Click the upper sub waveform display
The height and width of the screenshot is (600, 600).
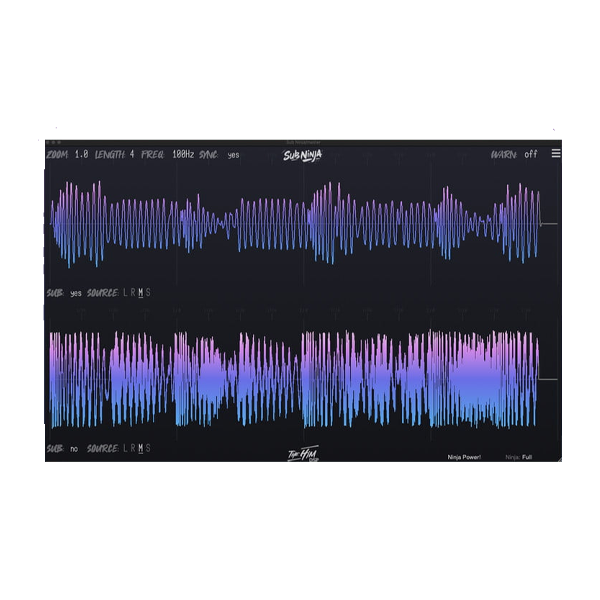point(303,224)
